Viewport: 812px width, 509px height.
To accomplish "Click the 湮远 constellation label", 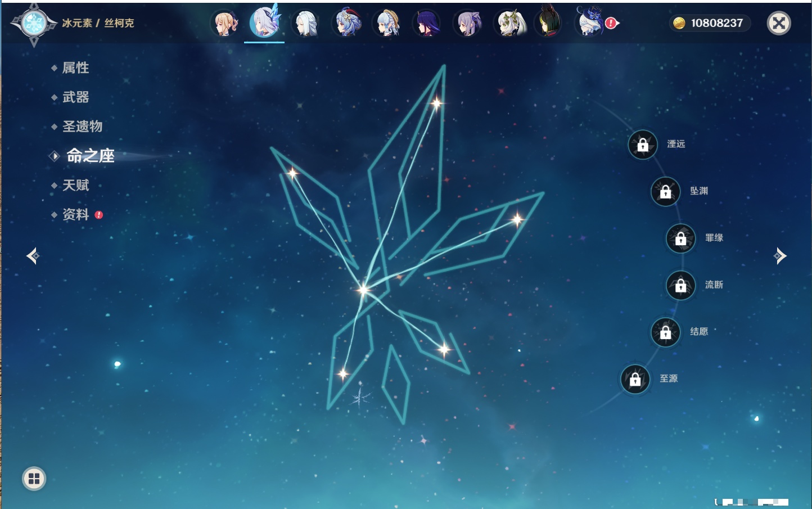I will click(676, 144).
